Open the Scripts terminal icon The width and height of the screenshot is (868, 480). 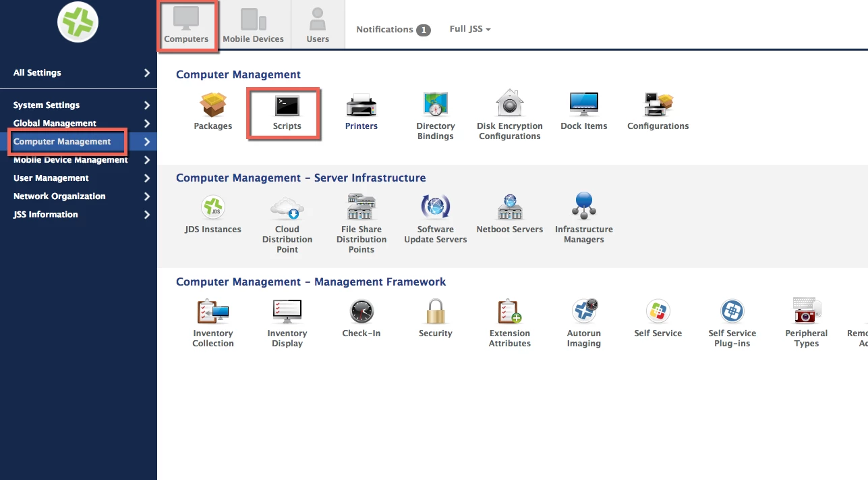(x=287, y=106)
